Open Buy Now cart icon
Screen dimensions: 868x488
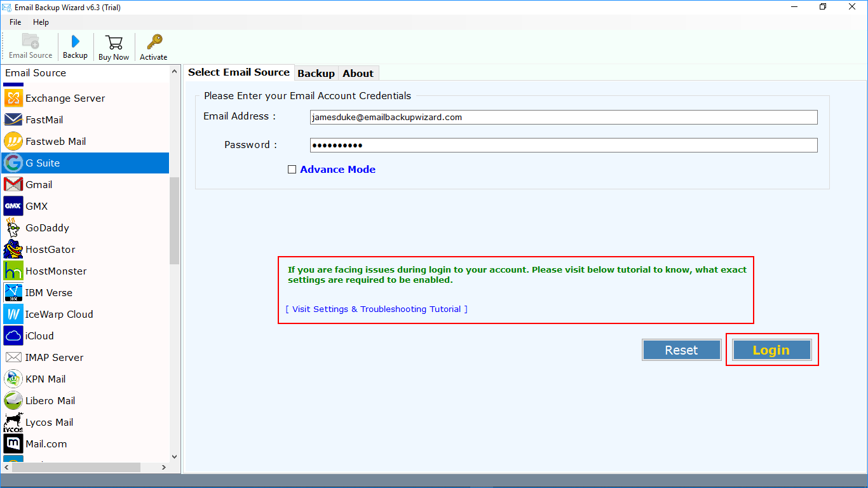pos(114,43)
